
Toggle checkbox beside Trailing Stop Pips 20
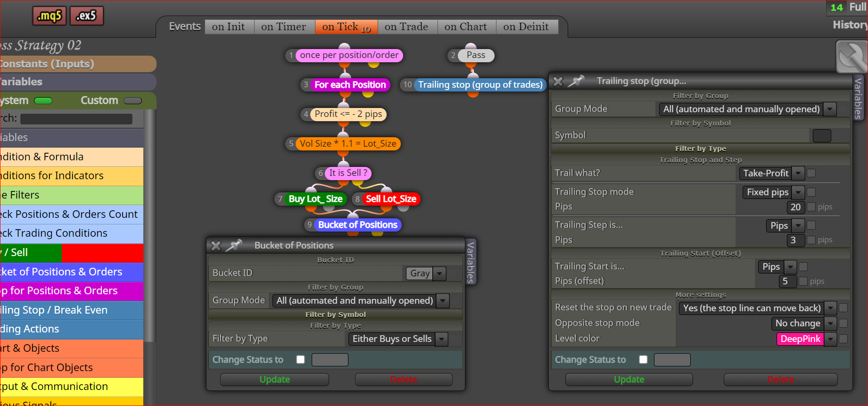(811, 207)
